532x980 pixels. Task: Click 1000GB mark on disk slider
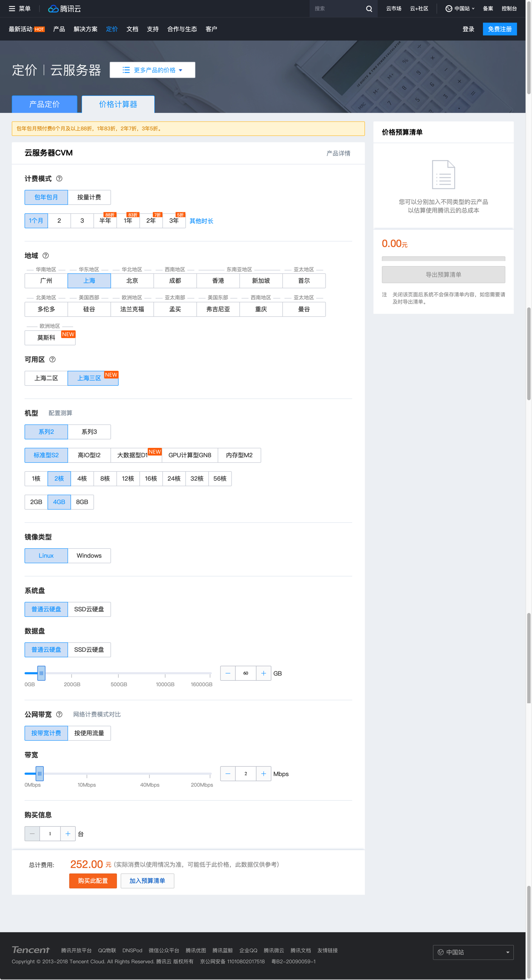pyautogui.click(x=165, y=684)
